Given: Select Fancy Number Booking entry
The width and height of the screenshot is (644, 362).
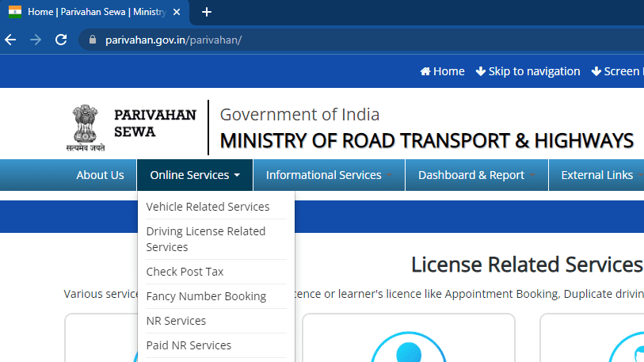Looking at the screenshot, I should [x=206, y=296].
